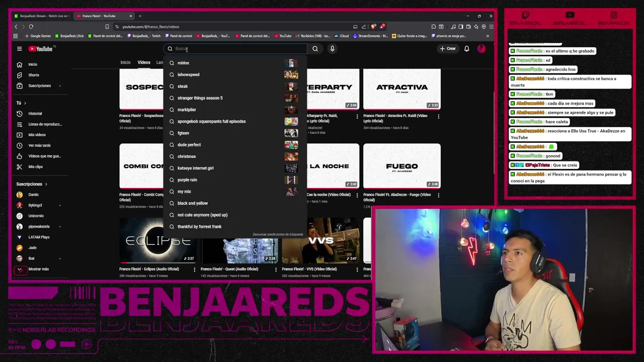Image resolution: width=644 pixels, height=362 pixels.
Task: Open browser extensions puzzle icon
Action: click(x=434, y=27)
